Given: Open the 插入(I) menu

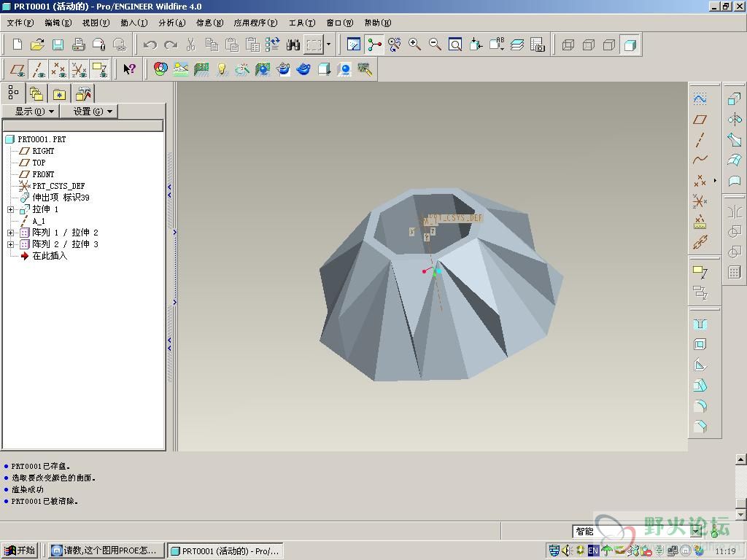Looking at the screenshot, I should (x=133, y=23).
